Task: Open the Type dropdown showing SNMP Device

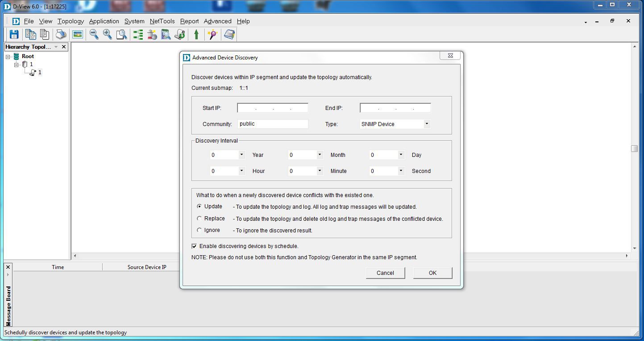Action: 427,124
